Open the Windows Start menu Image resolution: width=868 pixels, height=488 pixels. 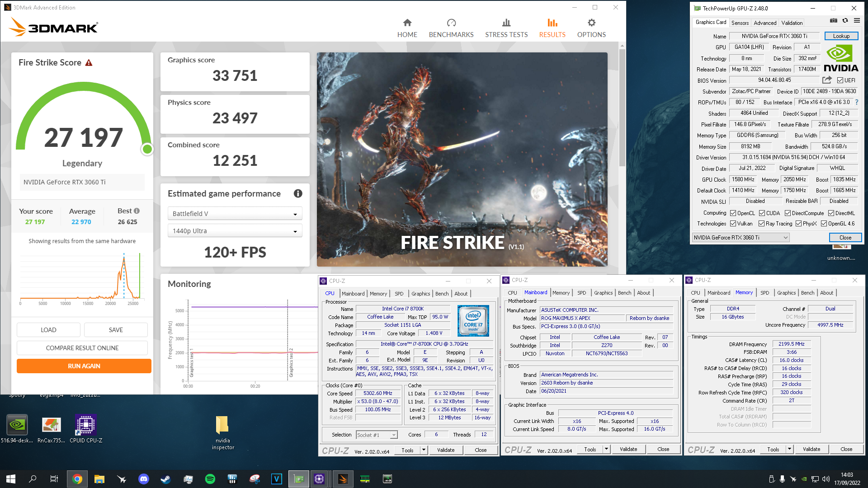pos(11,479)
